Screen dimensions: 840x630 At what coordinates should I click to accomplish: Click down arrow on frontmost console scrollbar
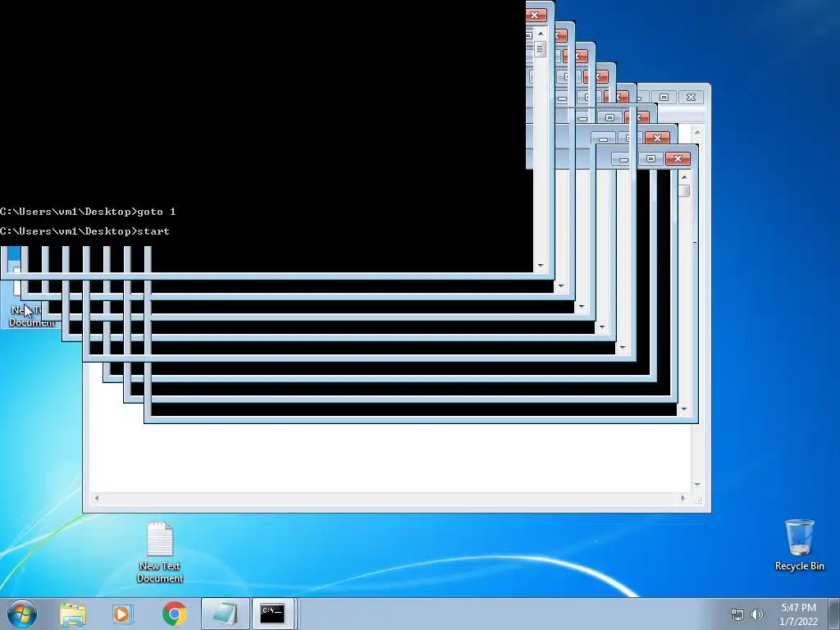[541, 265]
